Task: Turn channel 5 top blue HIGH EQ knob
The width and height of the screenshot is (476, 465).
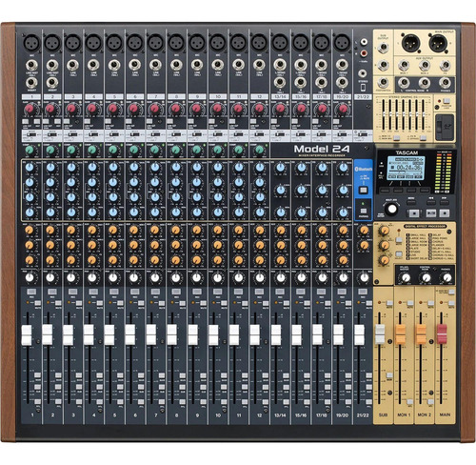Action: 113,167
